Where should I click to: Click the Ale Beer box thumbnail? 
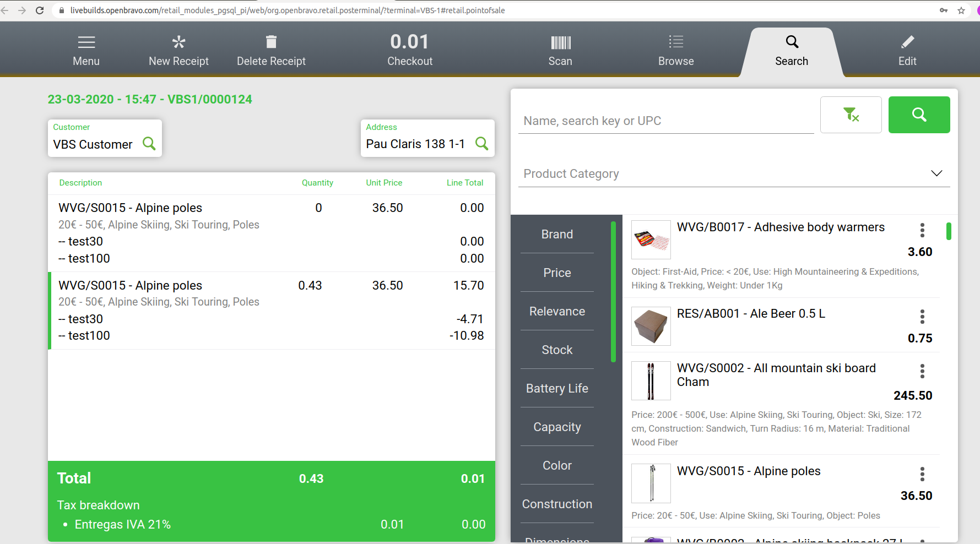click(x=651, y=326)
